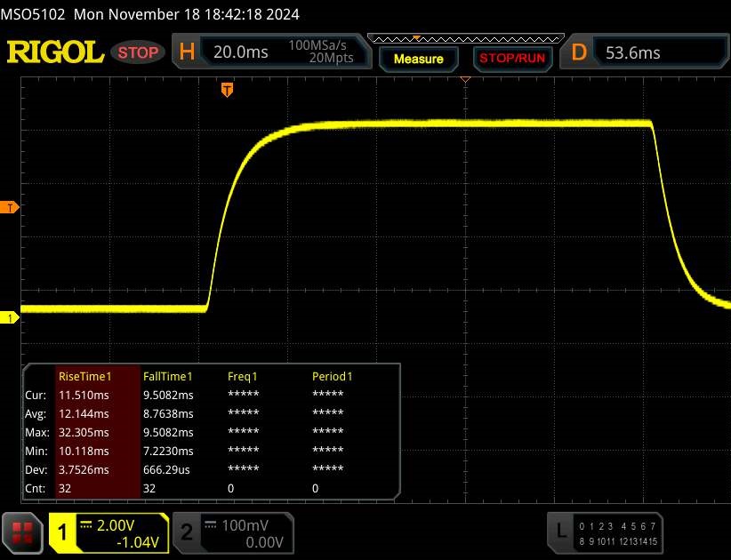Open the L logic analyzer icon

tap(561, 532)
